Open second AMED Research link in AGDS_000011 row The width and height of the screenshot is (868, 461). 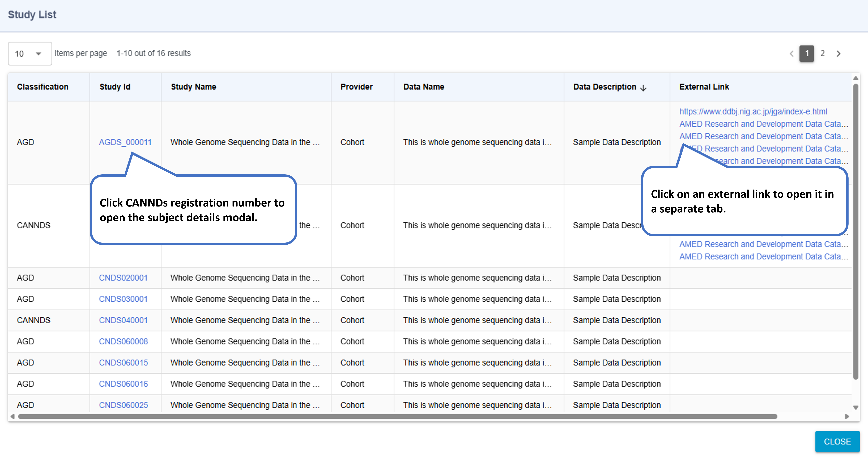(763, 136)
